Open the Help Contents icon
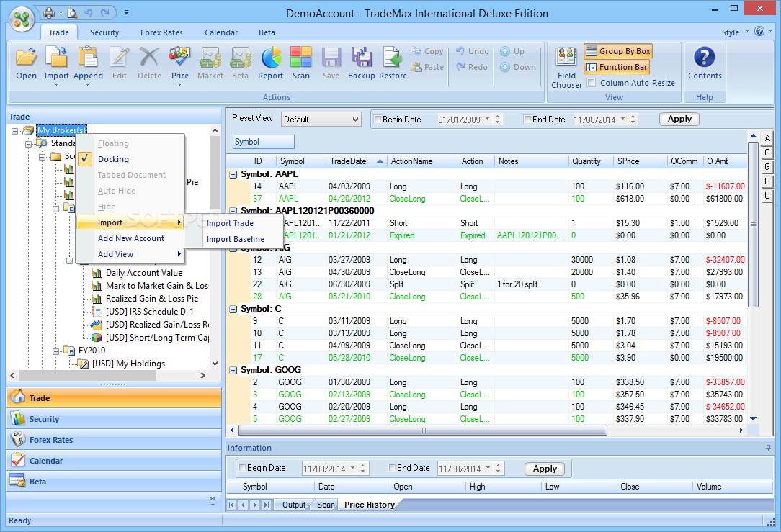Viewport: 781px width, 532px height. pyautogui.click(x=705, y=56)
